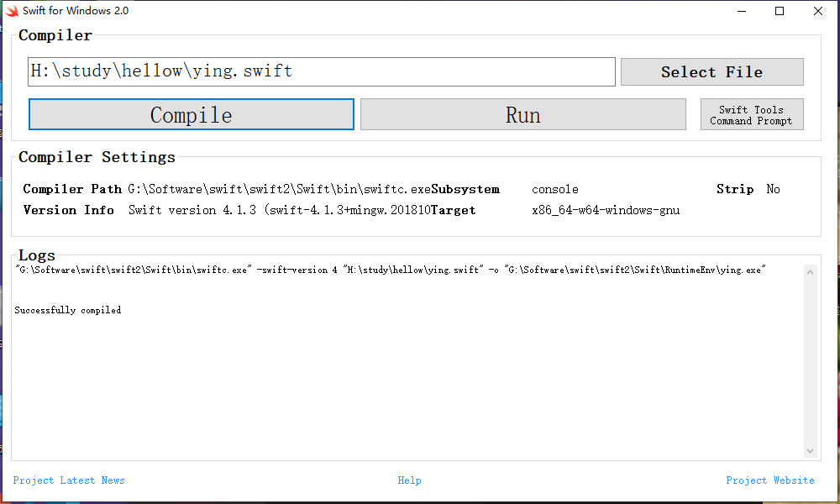Click the Run button
Screen dimensions: 840x504
[522, 114]
